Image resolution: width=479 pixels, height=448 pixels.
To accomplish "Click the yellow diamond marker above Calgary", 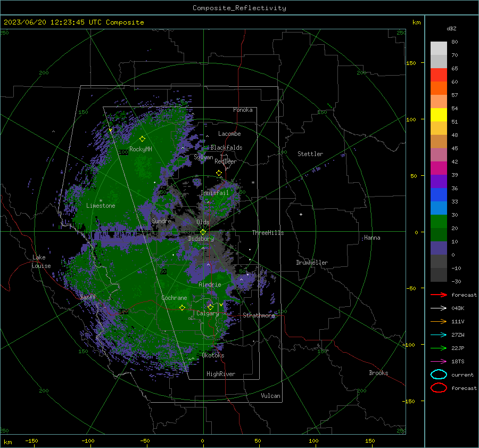I will 210,307.
